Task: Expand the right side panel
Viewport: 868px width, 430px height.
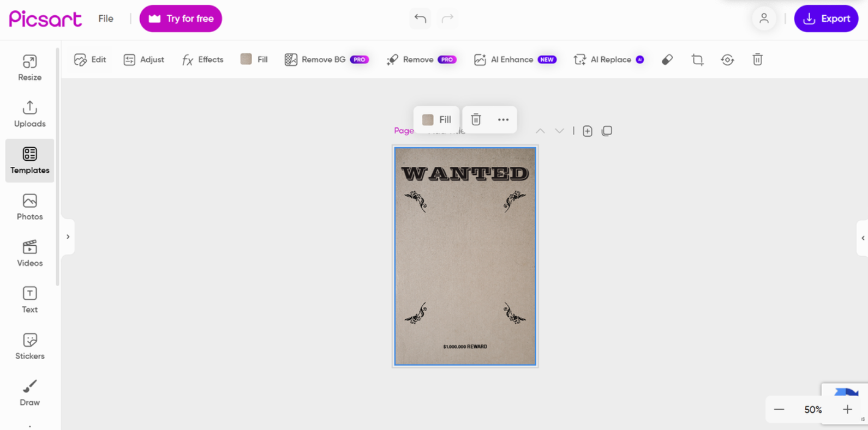Action: point(863,238)
